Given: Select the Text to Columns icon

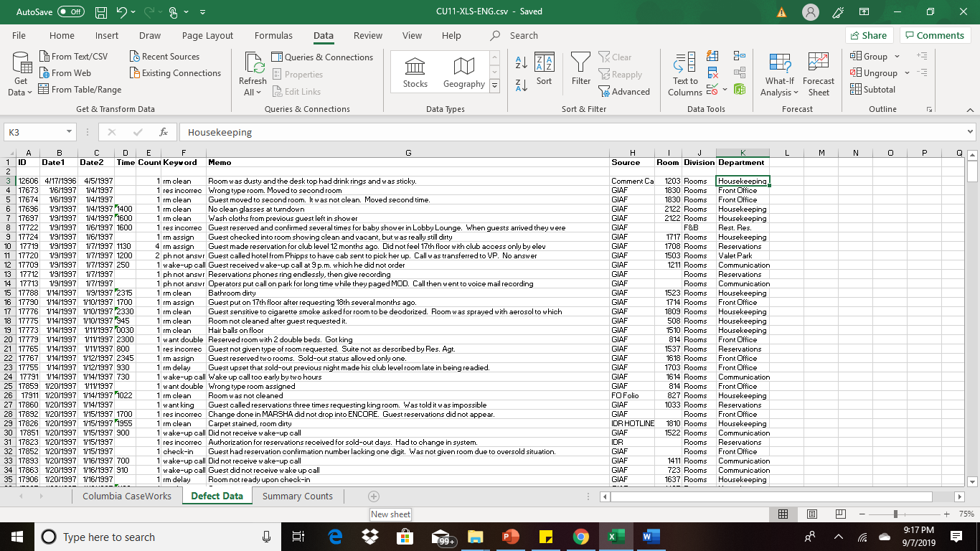Looking at the screenshot, I should click(684, 72).
